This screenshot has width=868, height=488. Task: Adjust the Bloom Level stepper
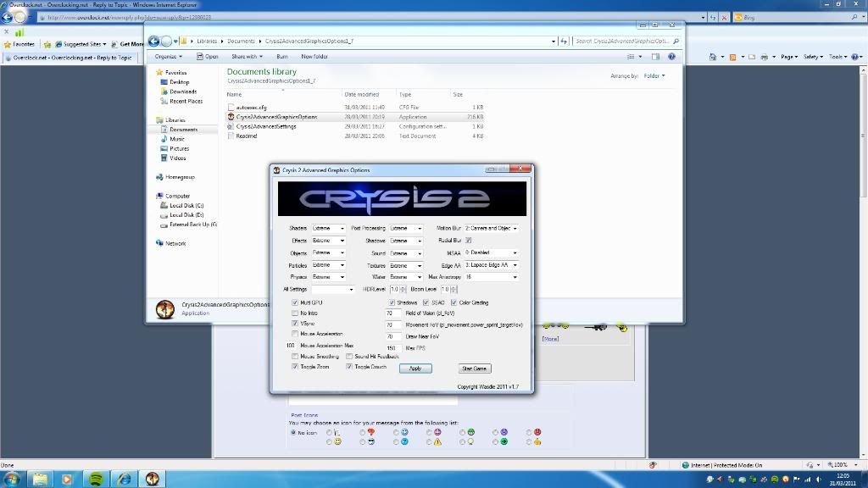pos(453,290)
